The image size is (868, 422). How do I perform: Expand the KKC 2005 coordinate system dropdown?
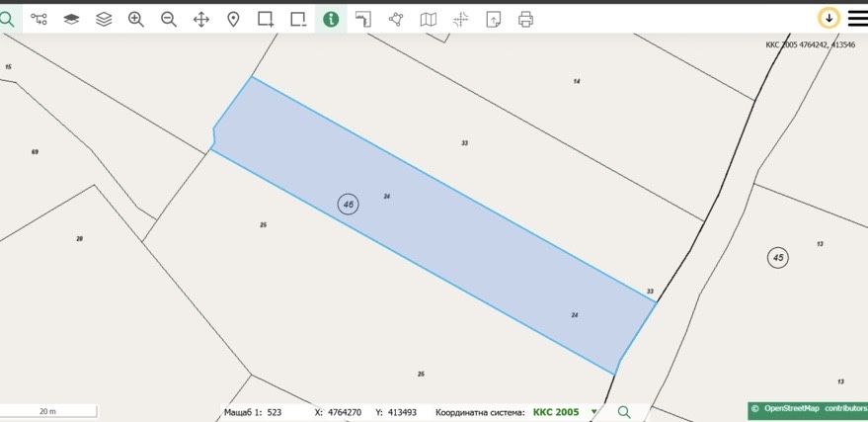coord(594,411)
